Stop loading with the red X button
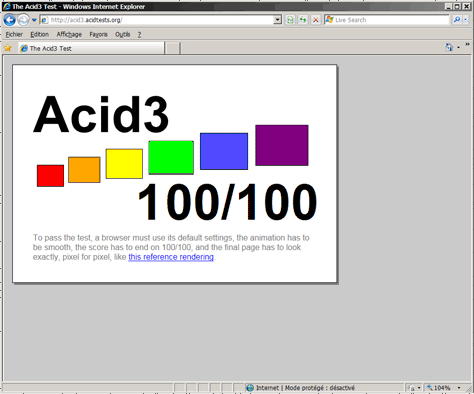This screenshot has width=474, height=394. click(315, 20)
